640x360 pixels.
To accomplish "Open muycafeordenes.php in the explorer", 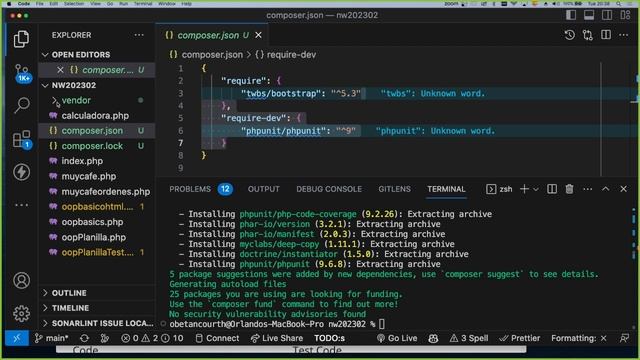I will [x=106, y=191].
